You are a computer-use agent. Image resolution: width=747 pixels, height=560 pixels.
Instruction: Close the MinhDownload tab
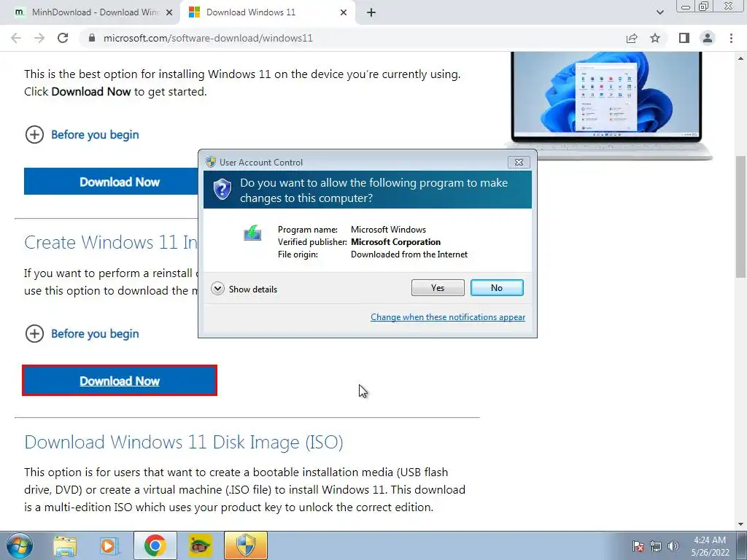pos(169,12)
